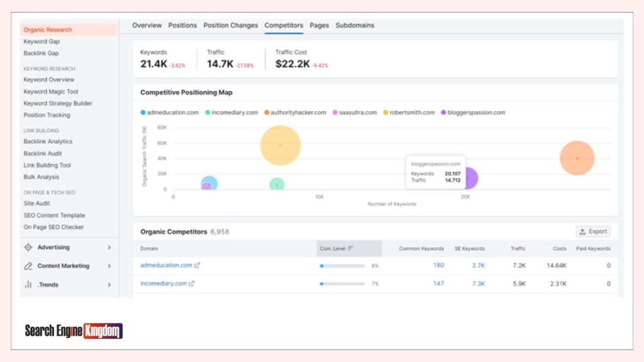Open external link icon beside incomediary.com

pos(191,283)
